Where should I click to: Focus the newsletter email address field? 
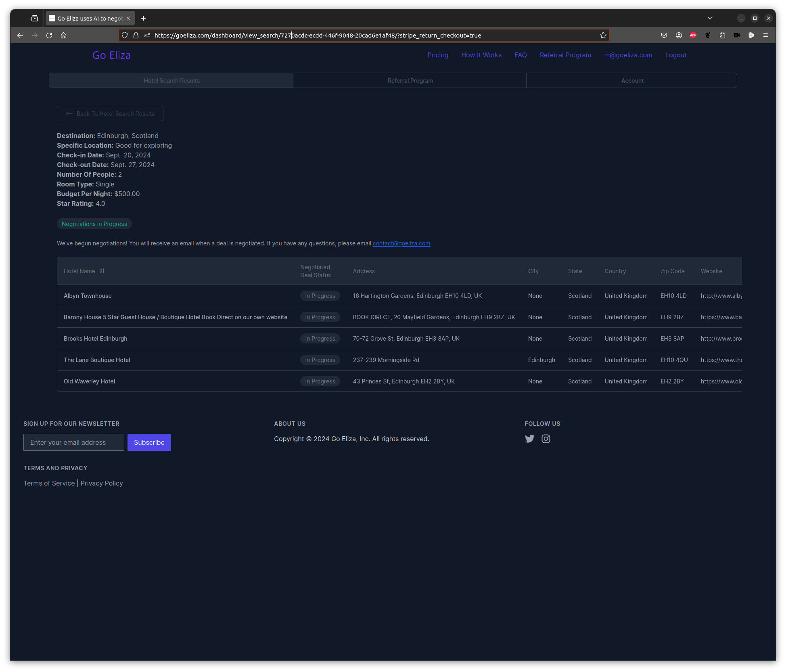pos(74,443)
